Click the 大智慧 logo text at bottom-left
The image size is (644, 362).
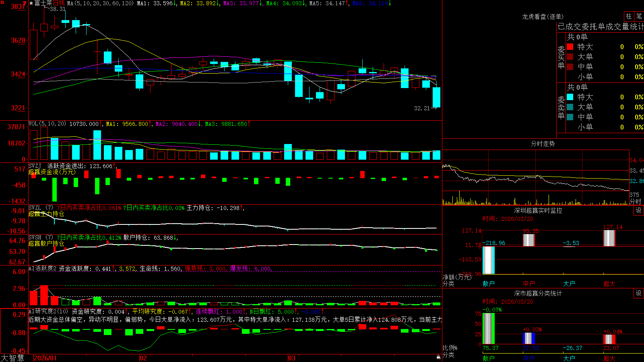[12, 358]
